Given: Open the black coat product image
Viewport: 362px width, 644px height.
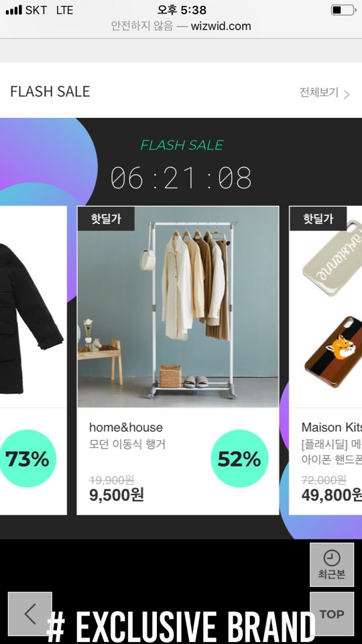Looking at the screenshot, I should pyautogui.click(x=32, y=307).
